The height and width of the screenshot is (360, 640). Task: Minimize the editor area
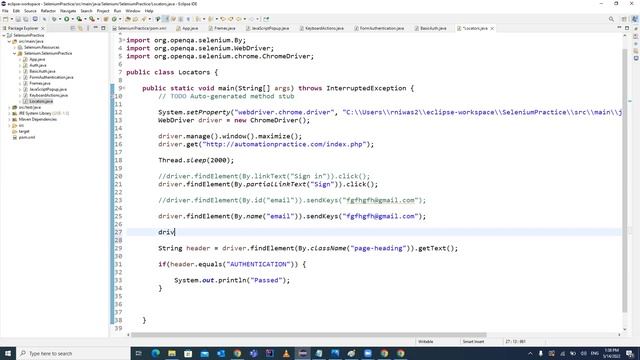[619, 28]
